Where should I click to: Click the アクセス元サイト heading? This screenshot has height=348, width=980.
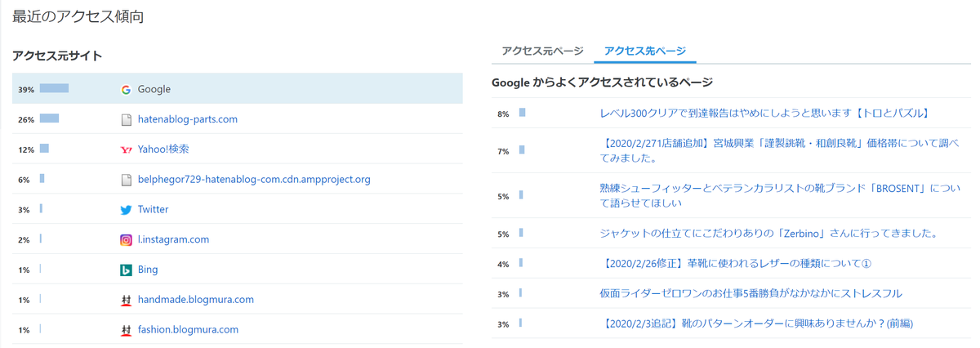[57, 56]
